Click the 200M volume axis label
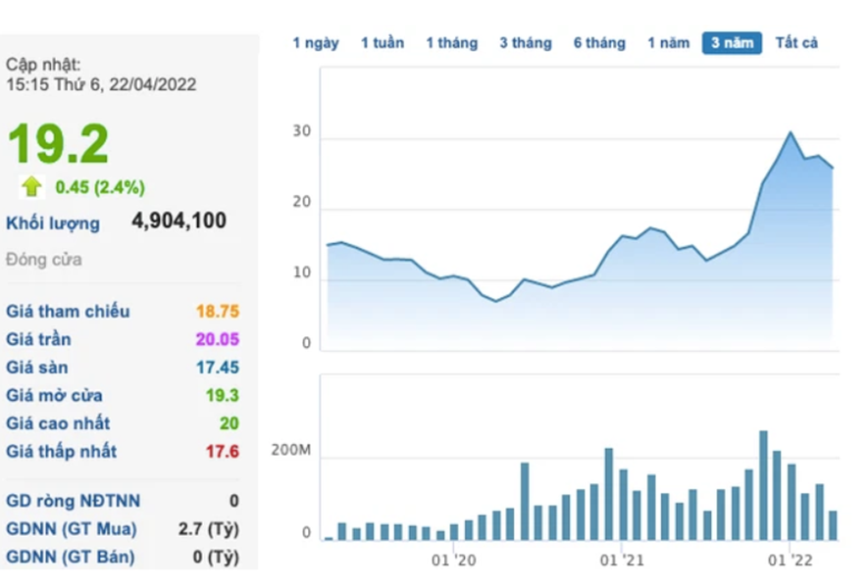 [291, 451]
